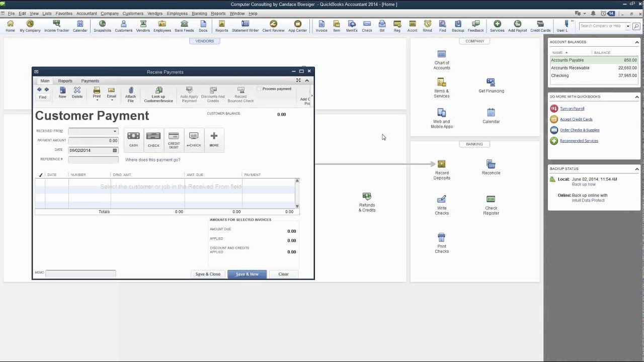Collapse the Account Balances panel

pyautogui.click(x=637, y=42)
